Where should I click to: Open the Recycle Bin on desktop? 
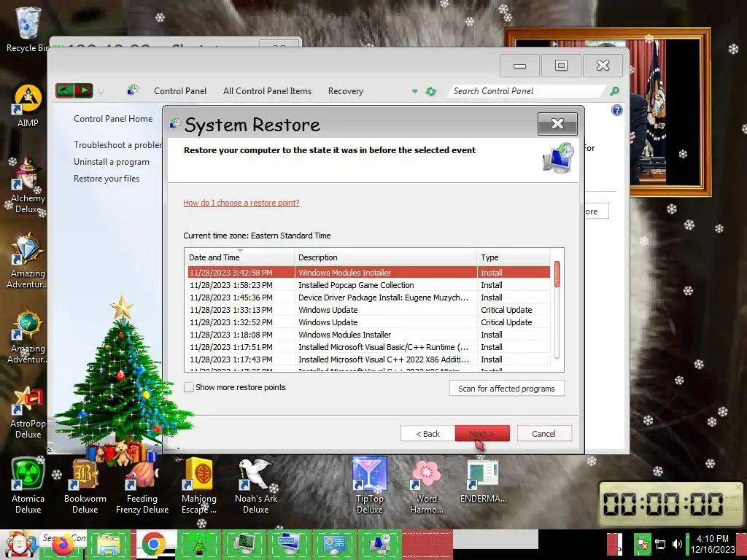[28, 29]
